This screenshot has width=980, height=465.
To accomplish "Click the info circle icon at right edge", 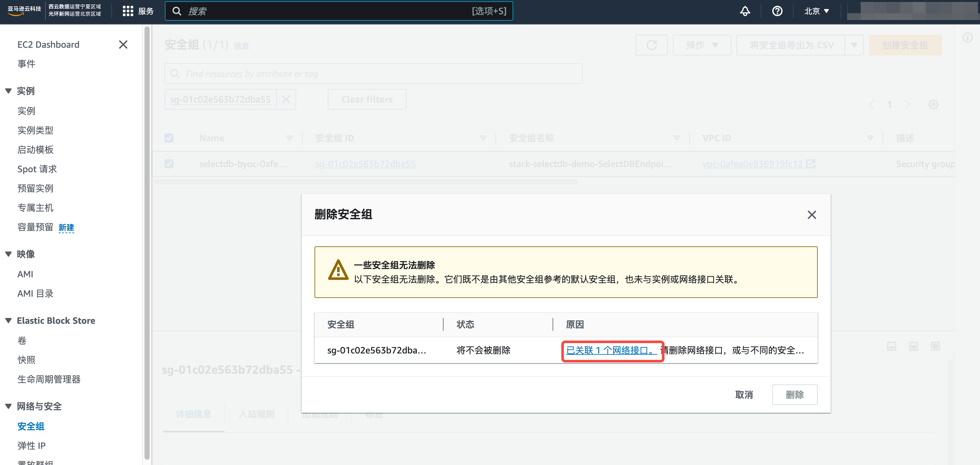I will coord(968,38).
